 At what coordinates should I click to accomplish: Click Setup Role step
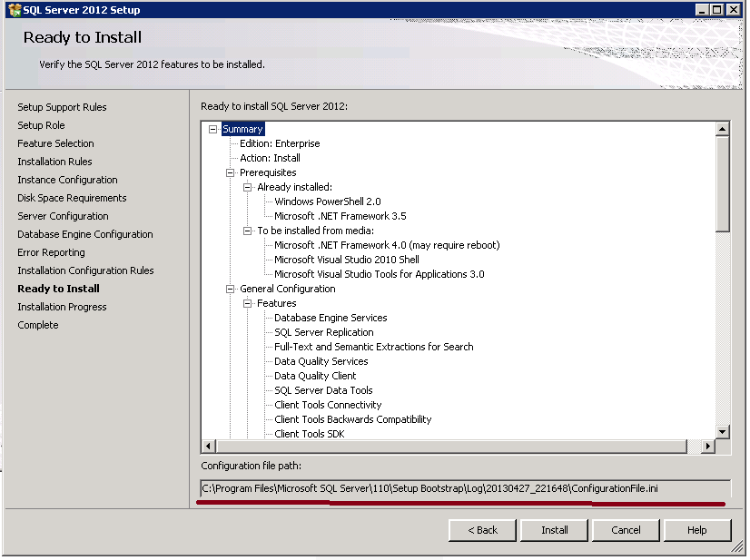point(41,125)
